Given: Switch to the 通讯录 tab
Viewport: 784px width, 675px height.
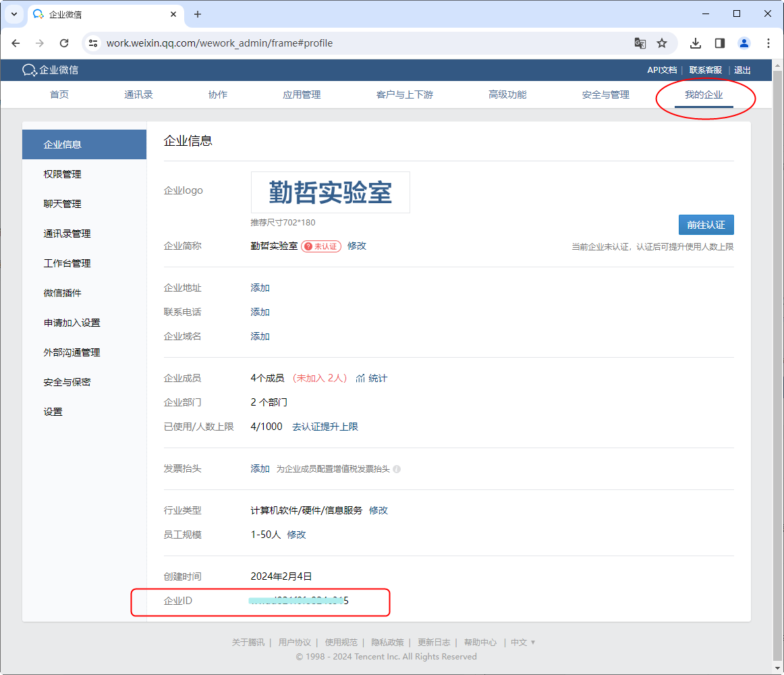Looking at the screenshot, I should point(138,94).
